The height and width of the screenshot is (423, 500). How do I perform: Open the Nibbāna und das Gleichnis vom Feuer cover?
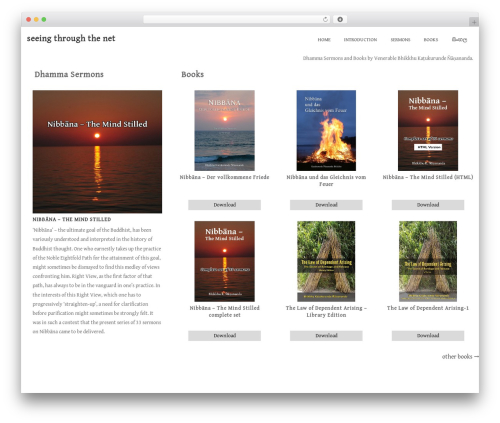coord(326,130)
